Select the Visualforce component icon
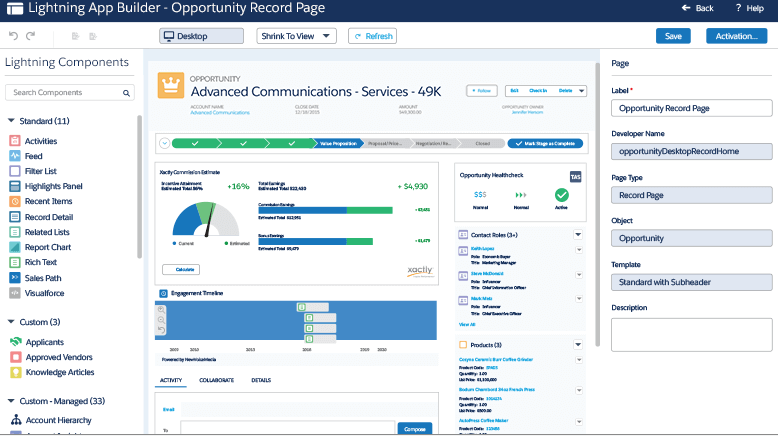Viewport: 778px width, 436px height. click(15, 293)
